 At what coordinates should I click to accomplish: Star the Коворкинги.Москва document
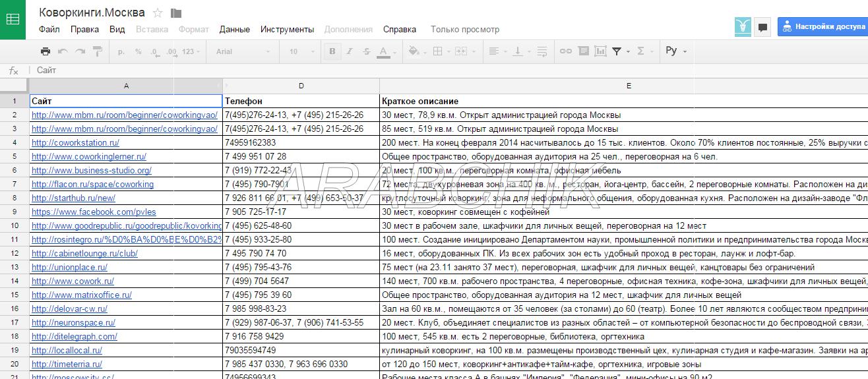coord(158,13)
